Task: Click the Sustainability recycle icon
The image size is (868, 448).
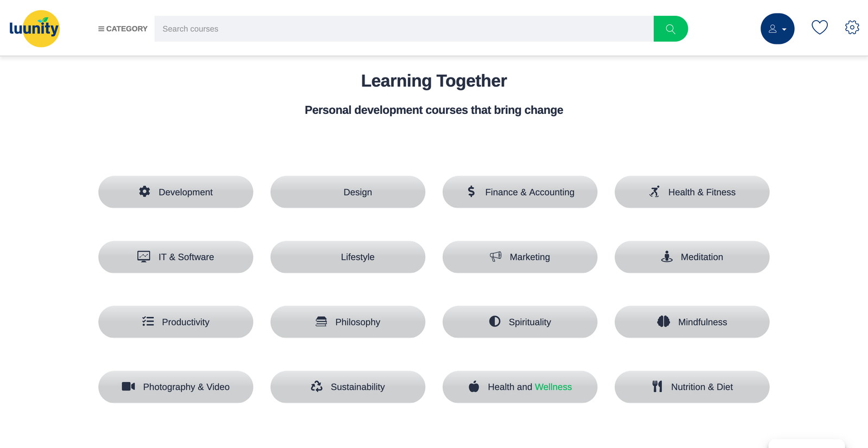Action: (317, 386)
